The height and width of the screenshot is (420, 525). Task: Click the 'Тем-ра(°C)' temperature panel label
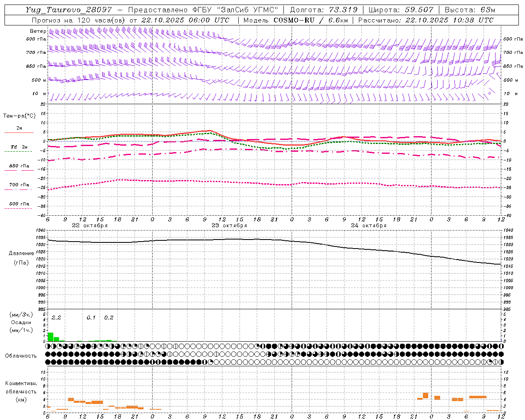(x=19, y=116)
